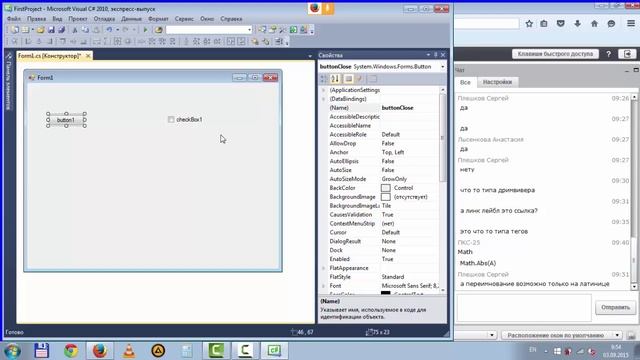Image resolution: width=640 pixels, height=360 pixels.
Task: Expand the (DataBindings) property
Action: click(x=324, y=99)
